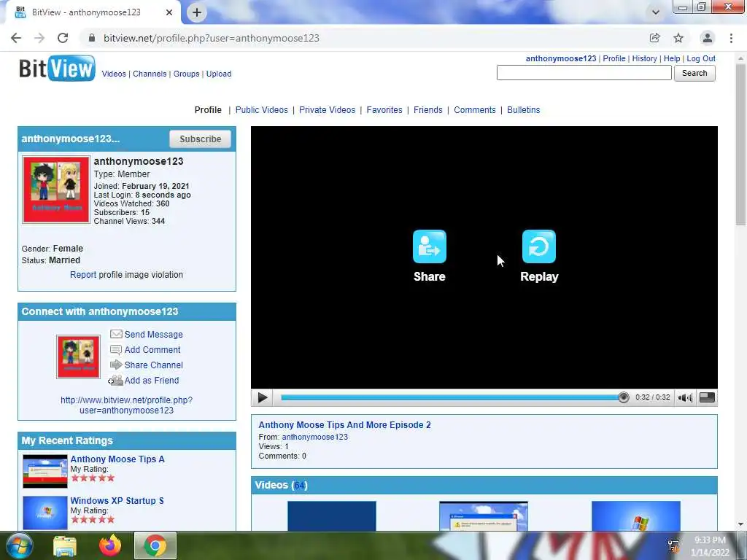Open File Explorer from taskbar
The height and width of the screenshot is (560, 747).
[65, 545]
